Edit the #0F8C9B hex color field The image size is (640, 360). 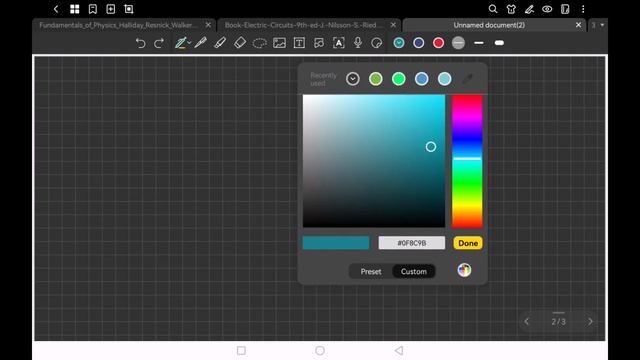click(x=412, y=243)
